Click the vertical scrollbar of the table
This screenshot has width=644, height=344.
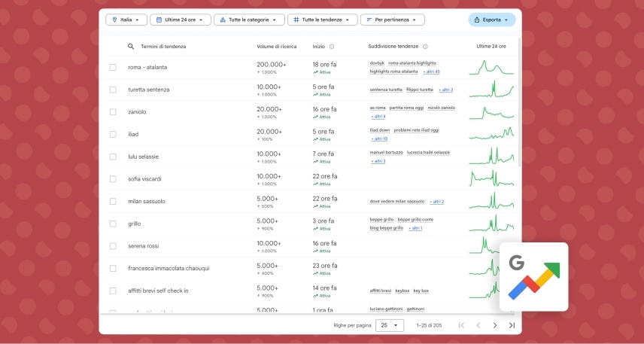pos(518,113)
